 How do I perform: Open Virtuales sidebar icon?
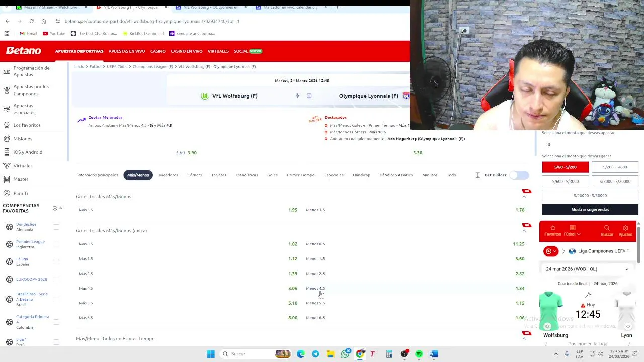click(x=7, y=165)
